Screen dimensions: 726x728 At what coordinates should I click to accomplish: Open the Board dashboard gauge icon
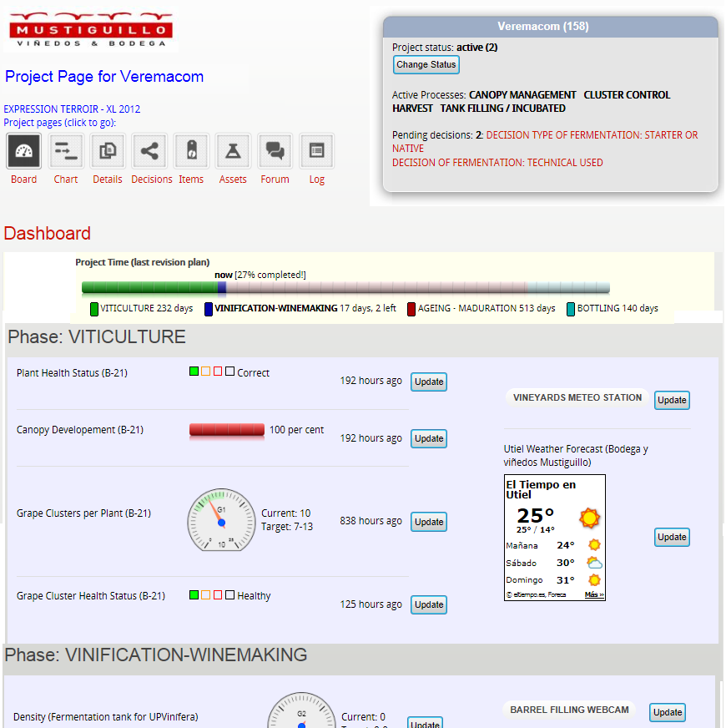(x=23, y=151)
